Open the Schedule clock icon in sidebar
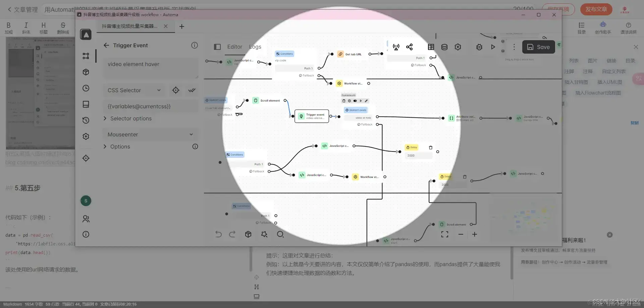The height and width of the screenshot is (308, 644). [x=86, y=88]
